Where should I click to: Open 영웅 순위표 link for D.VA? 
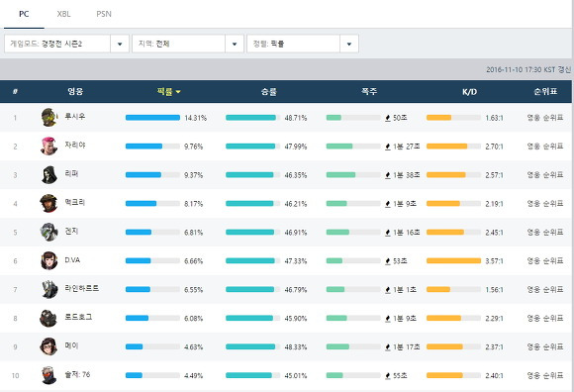pyautogui.click(x=545, y=260)
